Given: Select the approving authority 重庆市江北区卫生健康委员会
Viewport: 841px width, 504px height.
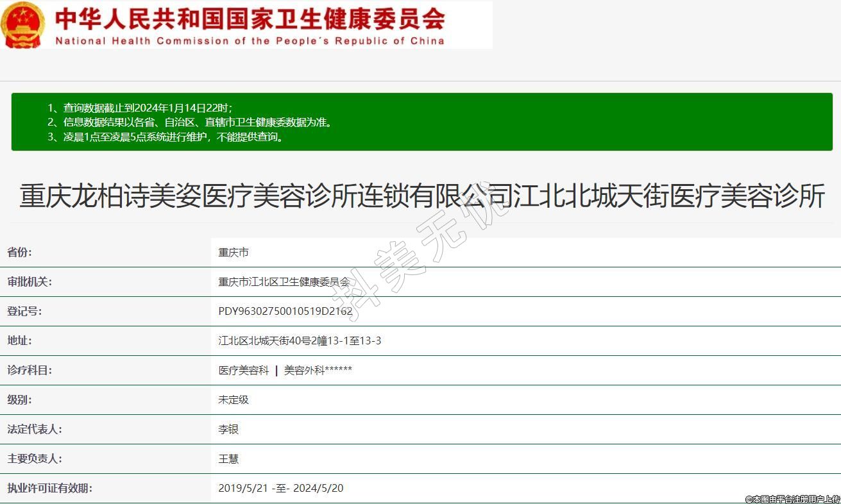Looking at the screenshot, I should coord(284,282).
